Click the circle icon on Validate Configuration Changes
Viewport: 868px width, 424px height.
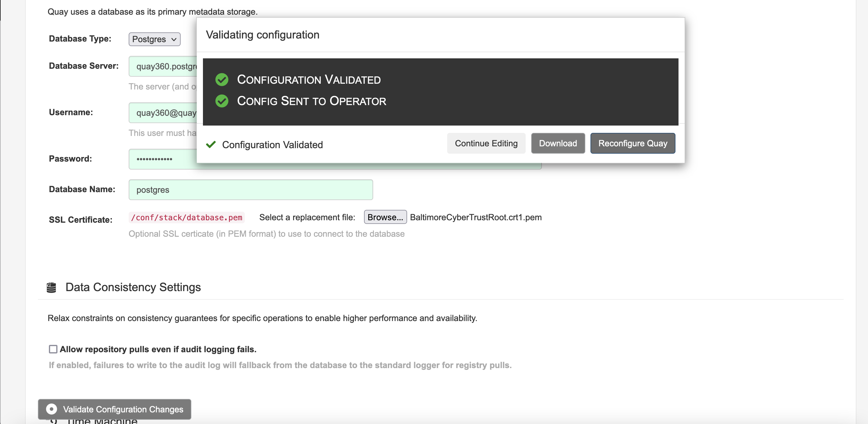[x=51, y=409]
